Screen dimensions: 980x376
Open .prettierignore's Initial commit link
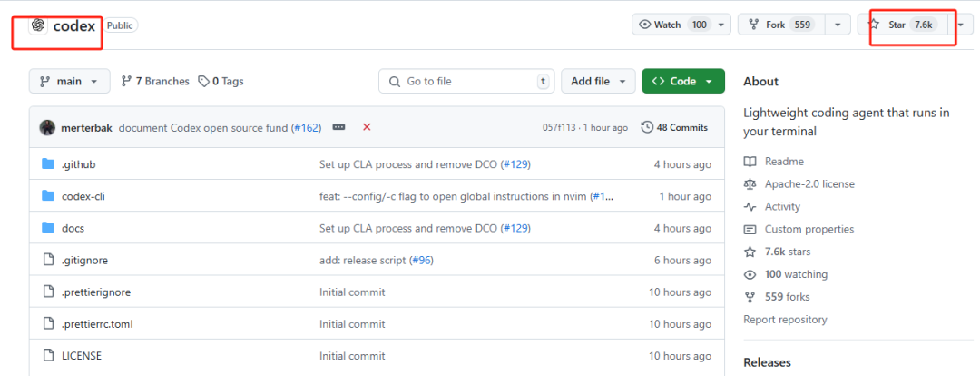[352, 292]
